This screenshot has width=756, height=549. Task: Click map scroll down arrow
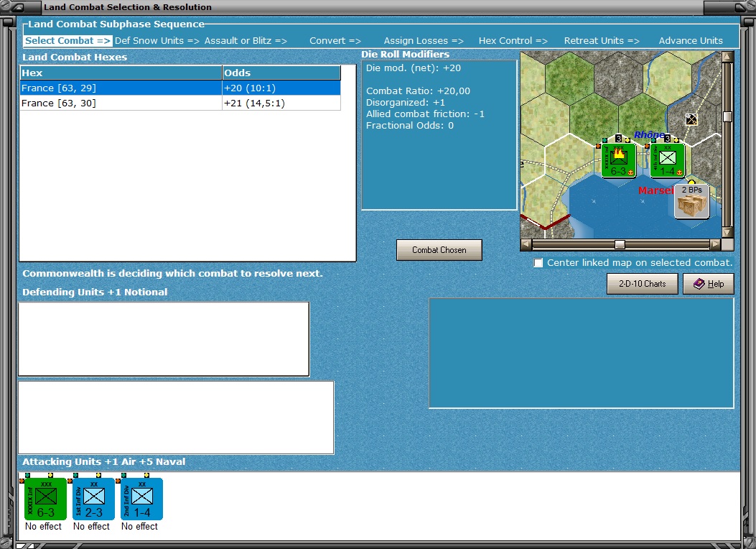727,233
